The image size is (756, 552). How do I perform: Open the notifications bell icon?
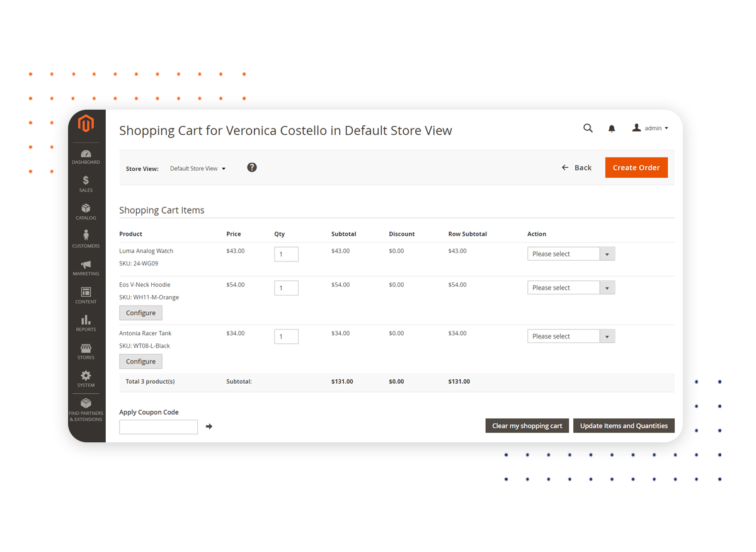tap(611, 129)
